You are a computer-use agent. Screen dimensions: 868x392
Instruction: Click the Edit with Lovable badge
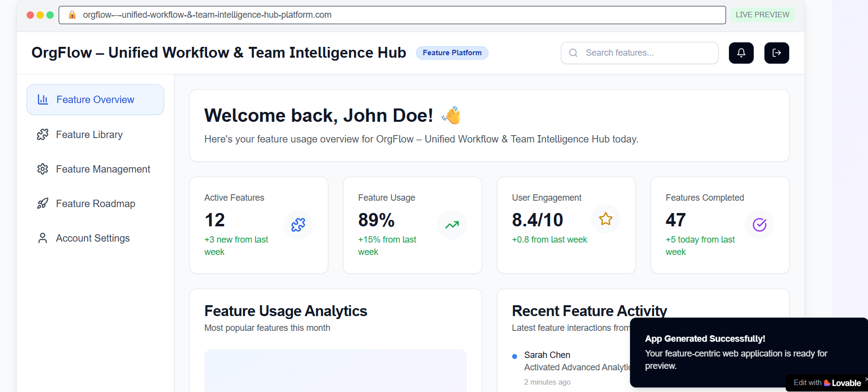pyautogui.click(x=827, y=383)
